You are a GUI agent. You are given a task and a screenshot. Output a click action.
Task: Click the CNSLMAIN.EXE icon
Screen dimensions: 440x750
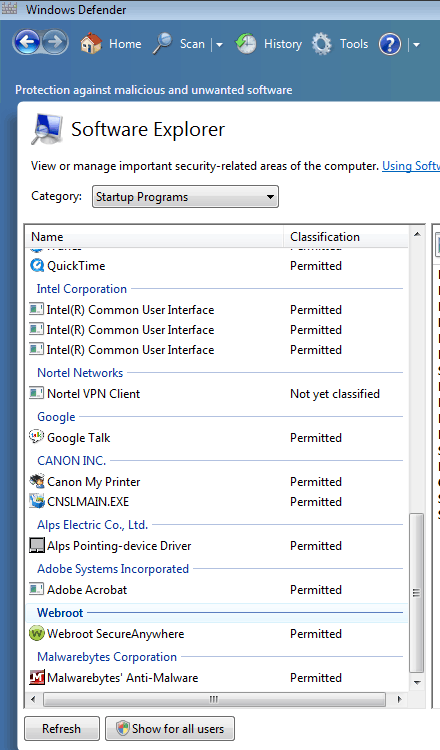(x=36, y=501)
